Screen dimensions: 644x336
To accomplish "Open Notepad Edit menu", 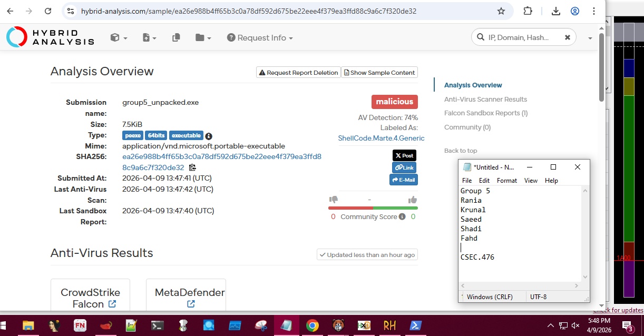I will click(484, 181).
